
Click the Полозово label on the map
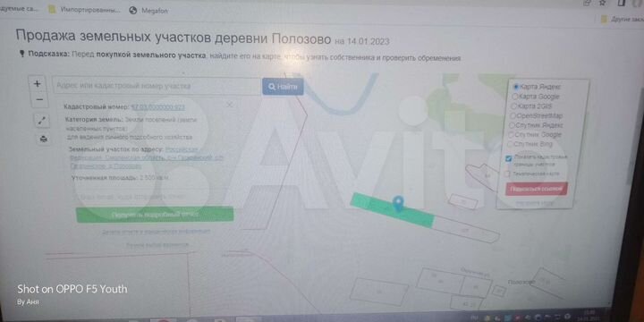(x=521, y=282)
